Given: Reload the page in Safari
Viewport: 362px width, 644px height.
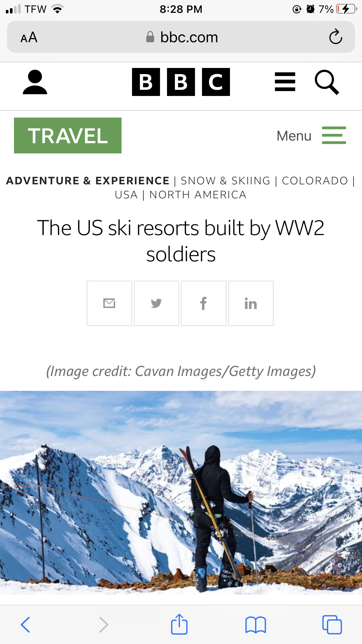Looking at the screenshot, I should (335, 37).
